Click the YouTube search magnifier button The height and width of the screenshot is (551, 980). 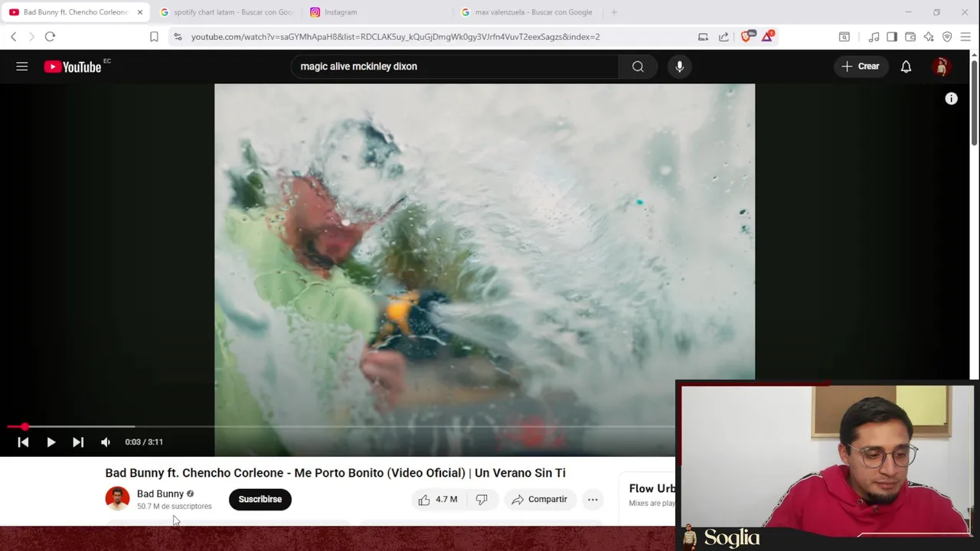pyautogui.click(x=638, y=67)
